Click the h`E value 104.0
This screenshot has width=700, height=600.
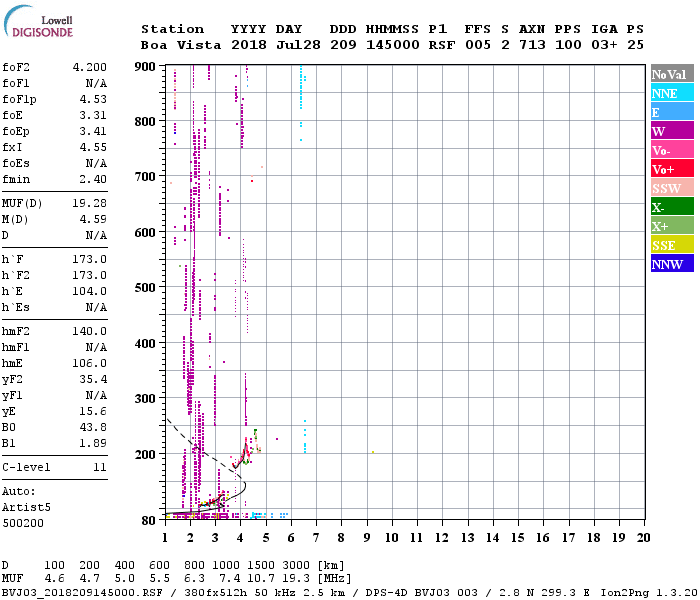coord(90,291)
